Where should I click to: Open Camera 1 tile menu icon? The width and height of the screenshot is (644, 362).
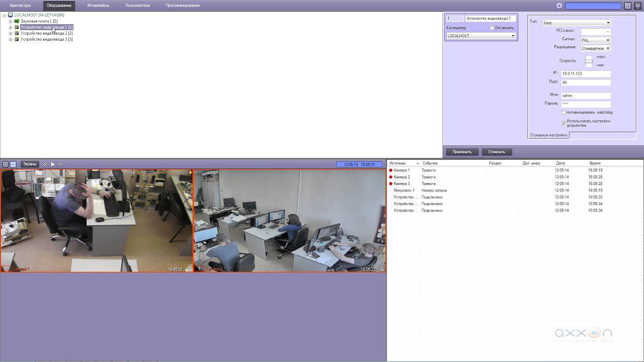point(189,269)
